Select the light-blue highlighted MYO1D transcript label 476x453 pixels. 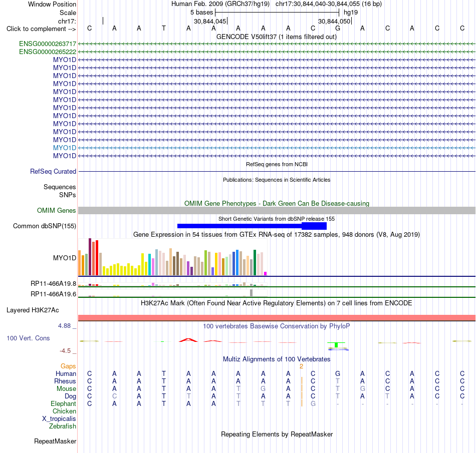65,148
